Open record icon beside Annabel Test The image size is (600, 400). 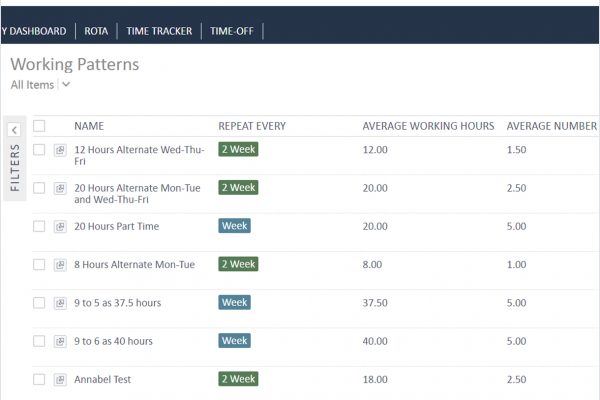point(60,379)
